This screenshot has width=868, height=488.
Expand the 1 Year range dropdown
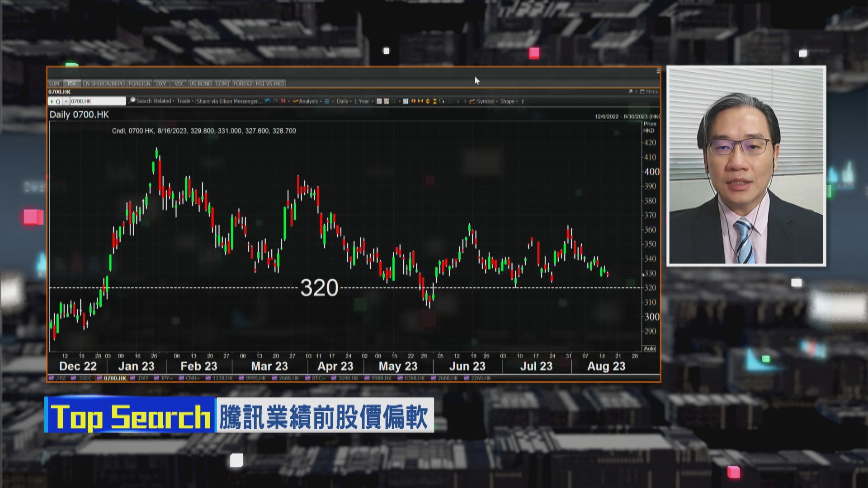[x=362, y=101]
